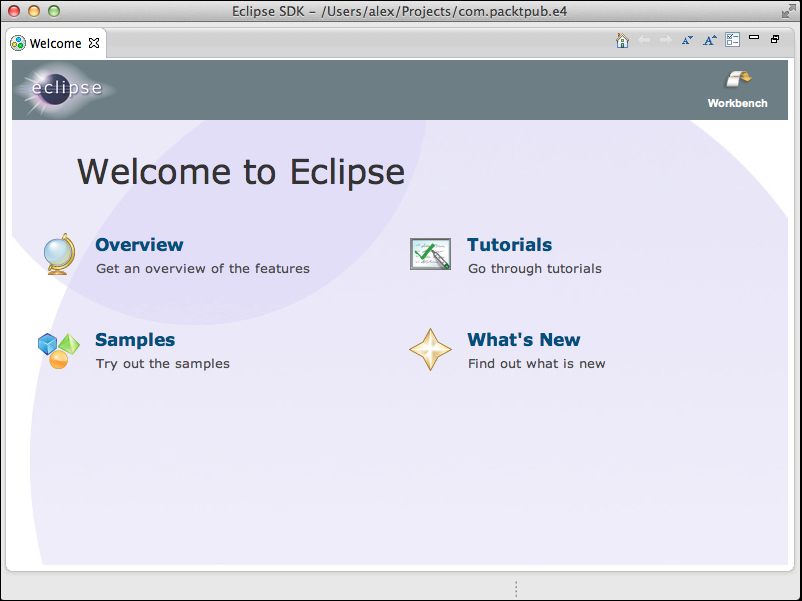Open the Samples link
The image size is (802, 601).
(135, 340)
